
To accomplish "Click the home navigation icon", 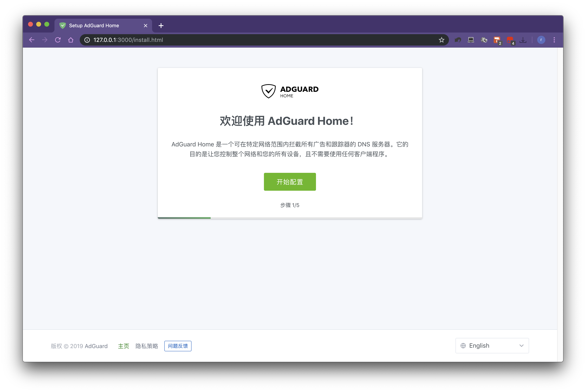I will [x=72, y=40].
